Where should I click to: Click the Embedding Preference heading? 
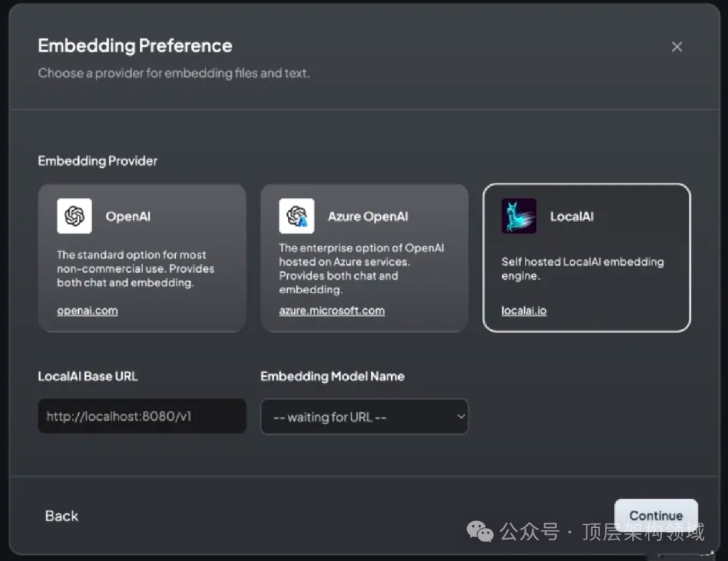[x=135, y=46]
